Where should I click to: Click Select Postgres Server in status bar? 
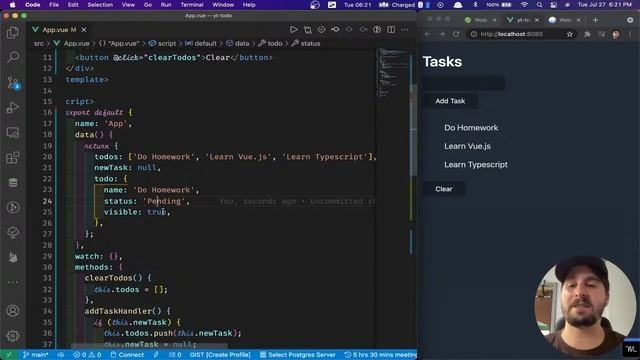point(298,355)
